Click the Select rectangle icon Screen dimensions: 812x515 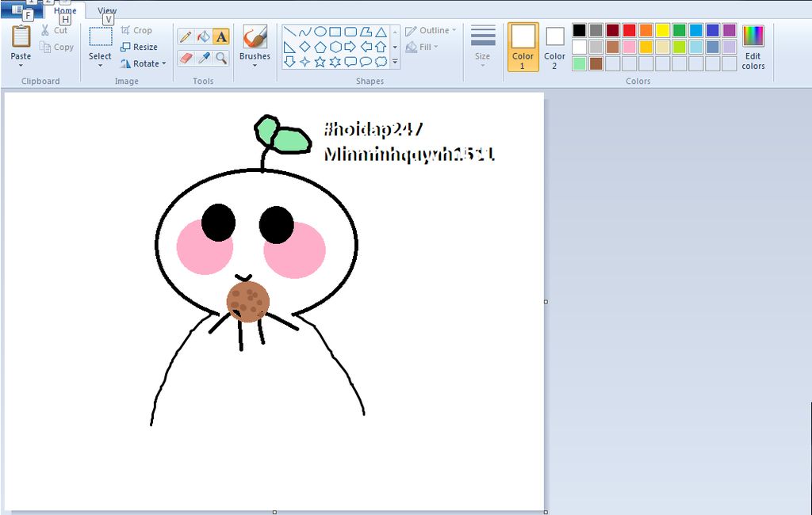pyautogui.click(x=100, y=37)
